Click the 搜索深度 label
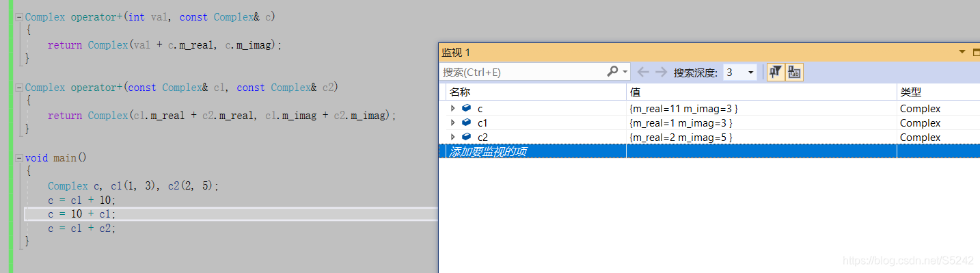 click(x=696, y=72)
